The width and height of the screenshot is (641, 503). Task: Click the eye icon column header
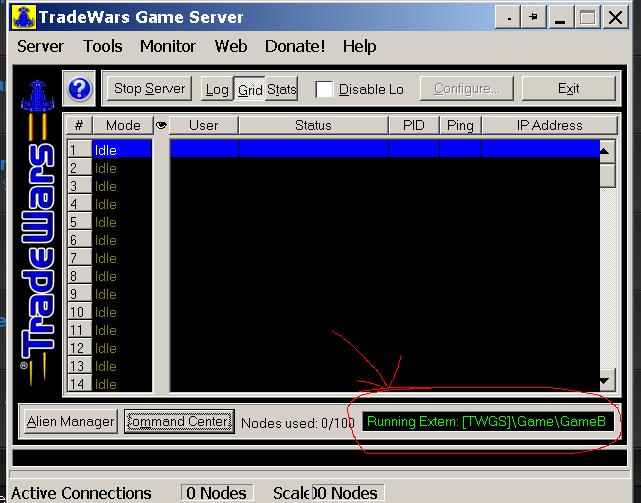point(161,125)
